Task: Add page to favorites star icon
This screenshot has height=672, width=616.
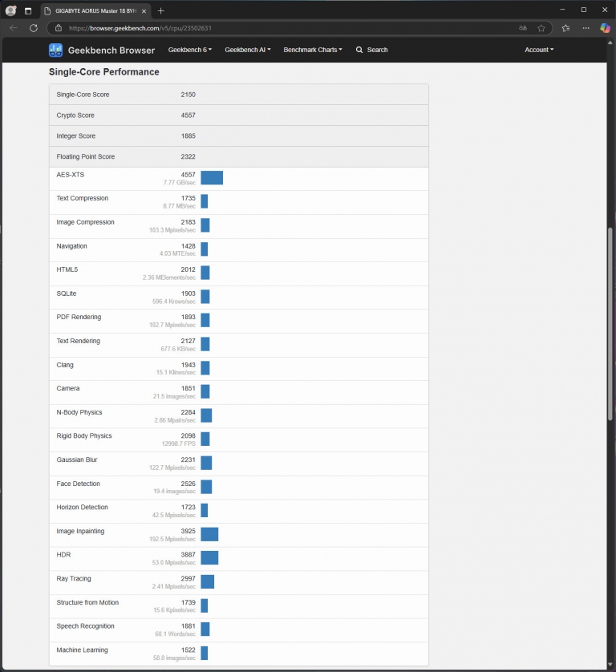Action: click(541, 28)
